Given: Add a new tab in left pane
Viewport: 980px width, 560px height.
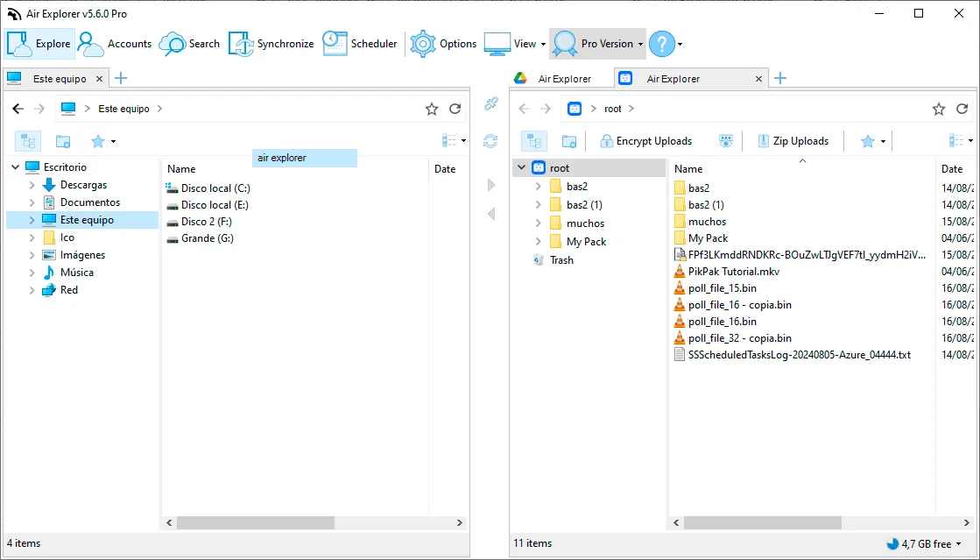Looking at the screenshot, I should point(121,78).
